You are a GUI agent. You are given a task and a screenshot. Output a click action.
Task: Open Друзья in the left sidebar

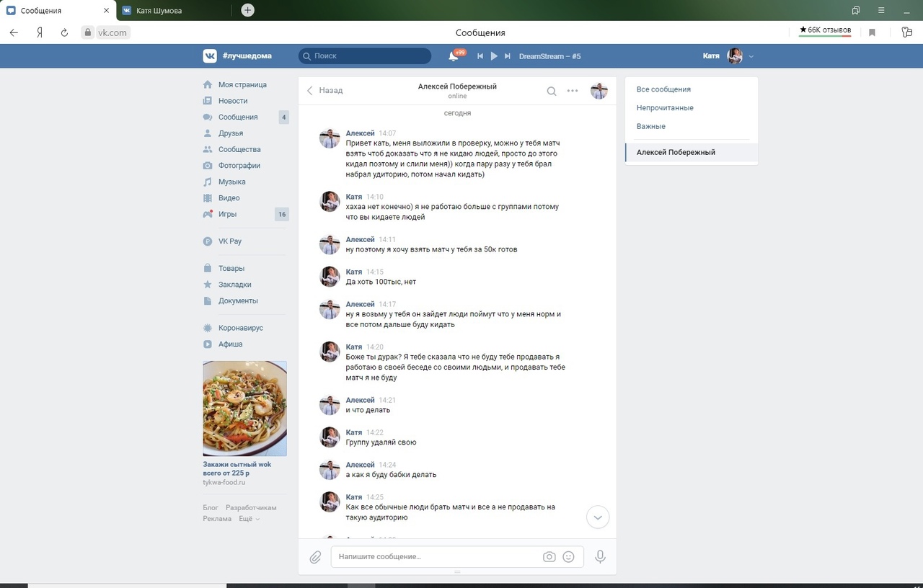click(231, 133)
